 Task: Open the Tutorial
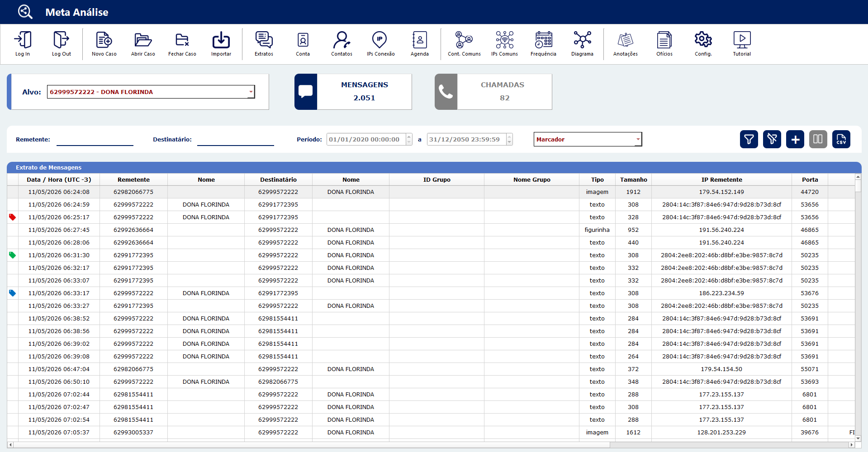742,43
